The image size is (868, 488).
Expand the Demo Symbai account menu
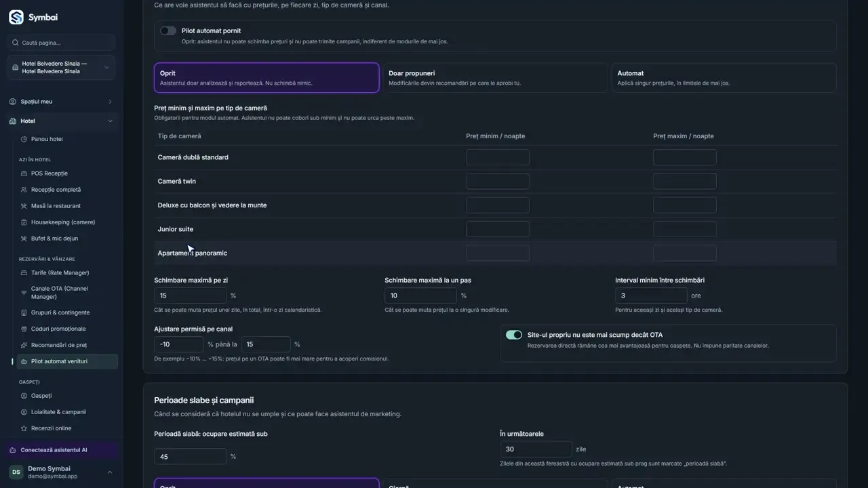62,472
